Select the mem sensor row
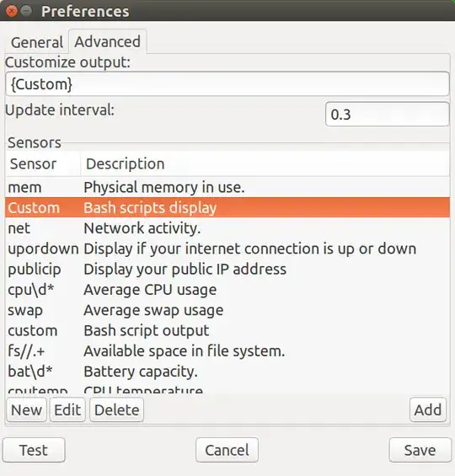 (227, 187)
